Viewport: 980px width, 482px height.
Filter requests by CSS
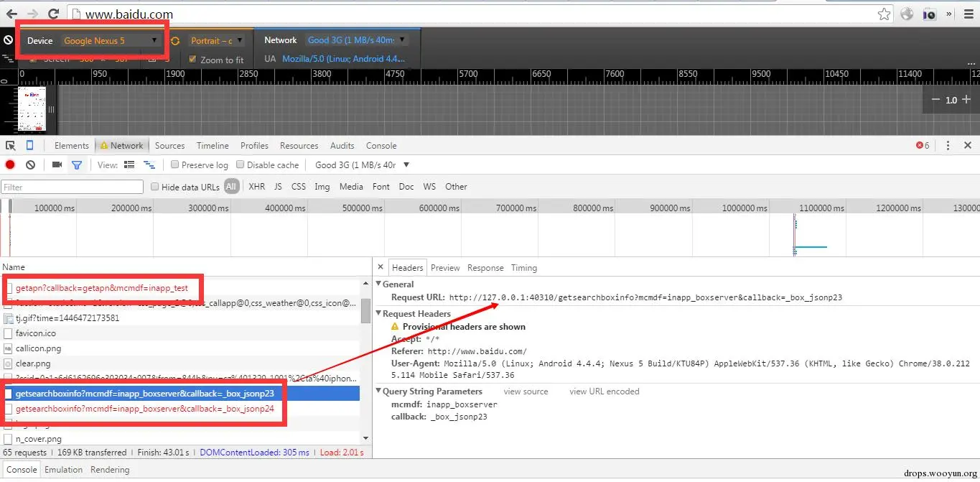pos(299,187)
